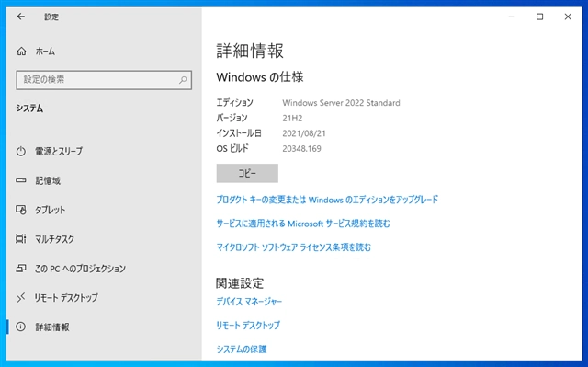
Task: Open product key change or edition upgrade link
Action: pos(327,200)
